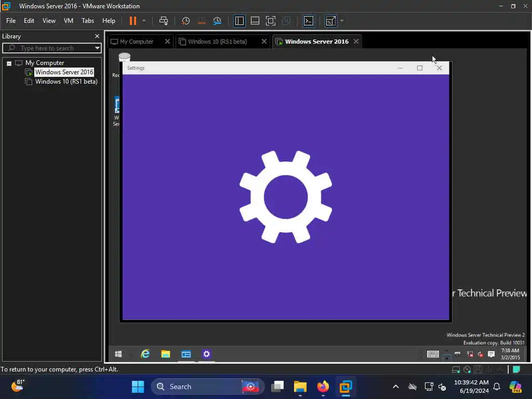Click the stretch guest display icon
The image size is (532, 399).
pyautogui.click(x=330, y=21)
